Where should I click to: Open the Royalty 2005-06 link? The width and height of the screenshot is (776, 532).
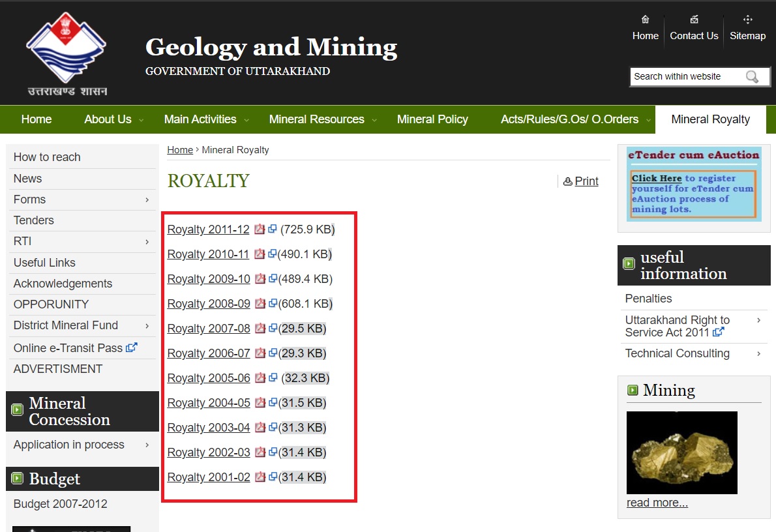coord(209,378)
